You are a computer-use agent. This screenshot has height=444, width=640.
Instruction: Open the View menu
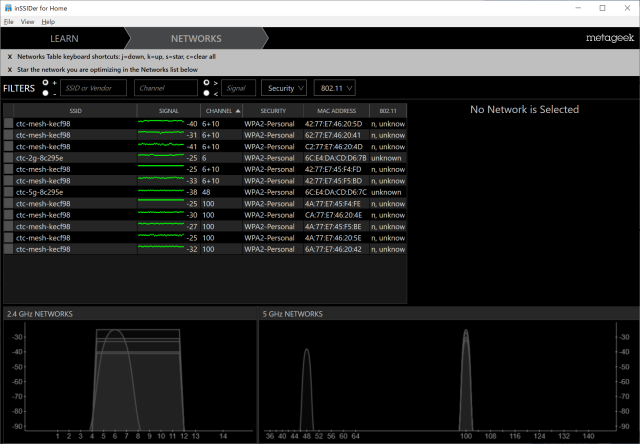click(x=27, y=22)
